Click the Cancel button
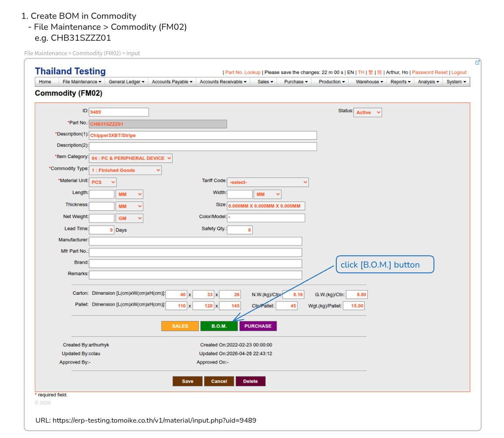Viewport: 504px width, 438px height. pos(219,381)
